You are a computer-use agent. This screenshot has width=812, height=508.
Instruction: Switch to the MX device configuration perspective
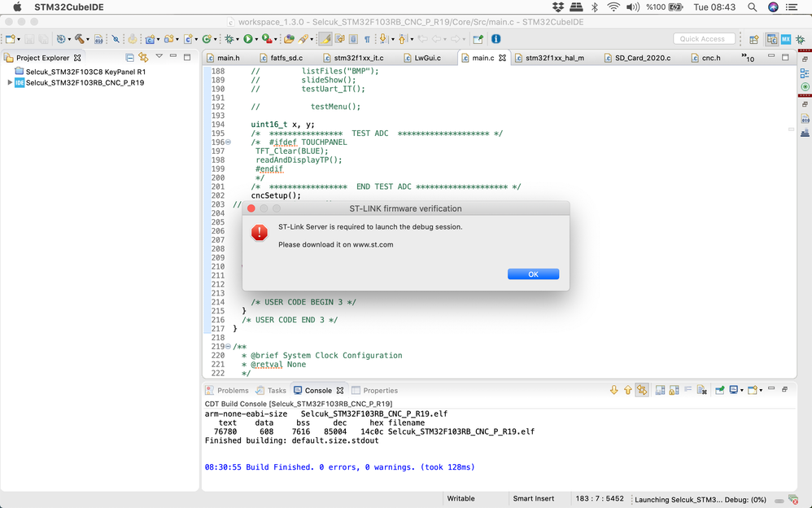pyautogui.click(x=786, y=39)
